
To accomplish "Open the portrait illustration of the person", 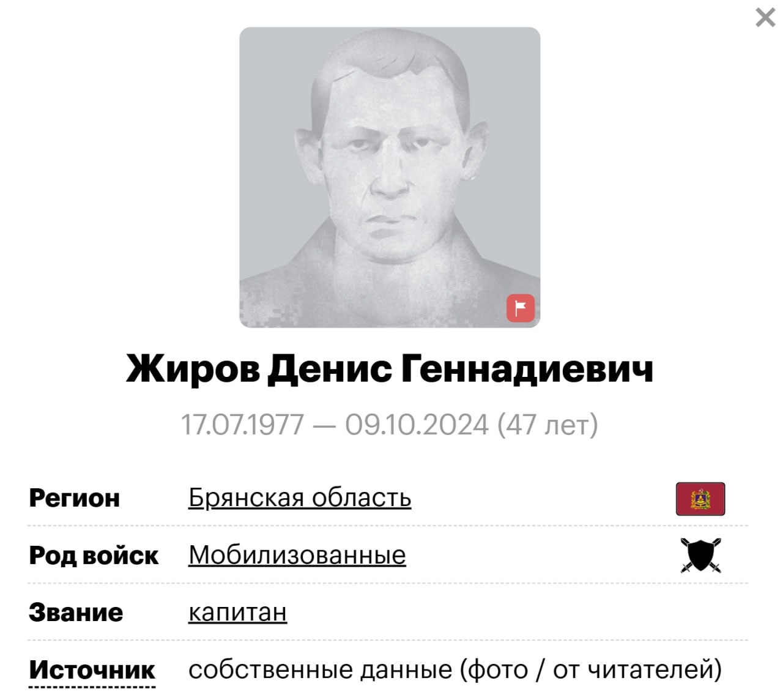I will click(x=390, y=177).
